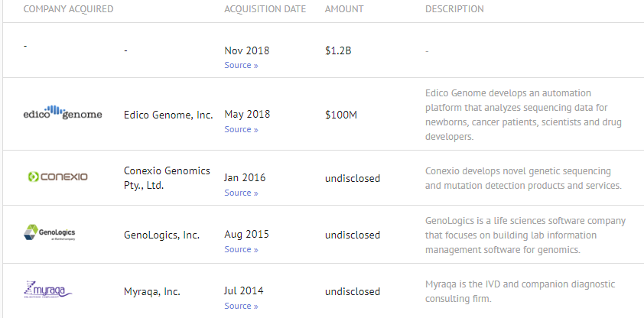The image size is (644, 318).
Task: Click the Amount column header
Action: coord(344,9)
